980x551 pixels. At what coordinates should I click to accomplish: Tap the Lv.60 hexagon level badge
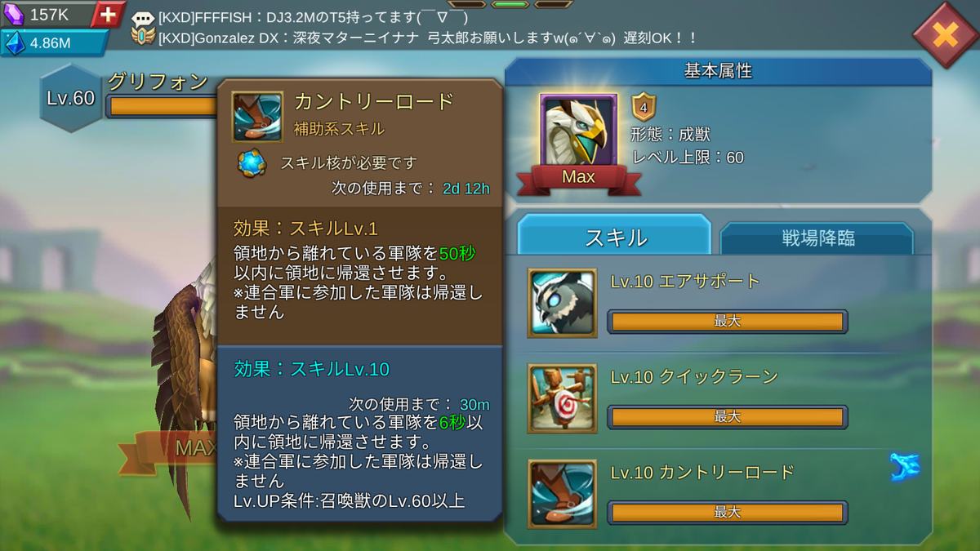(x=72, y=99)
